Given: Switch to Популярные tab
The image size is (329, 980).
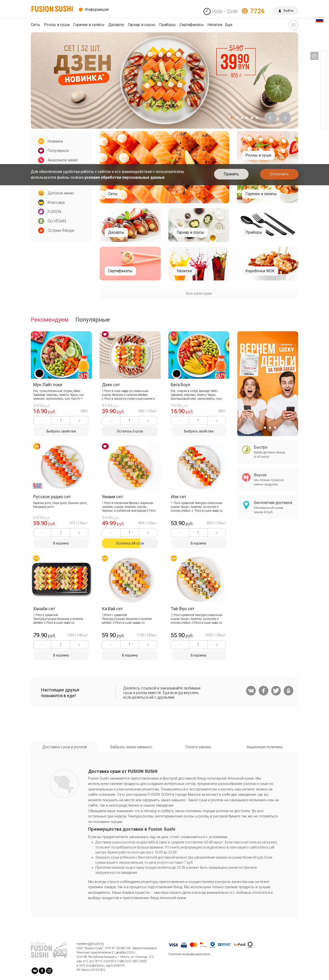Looking at the screenshot, I should pyautogui.click(x=92, y=320).
